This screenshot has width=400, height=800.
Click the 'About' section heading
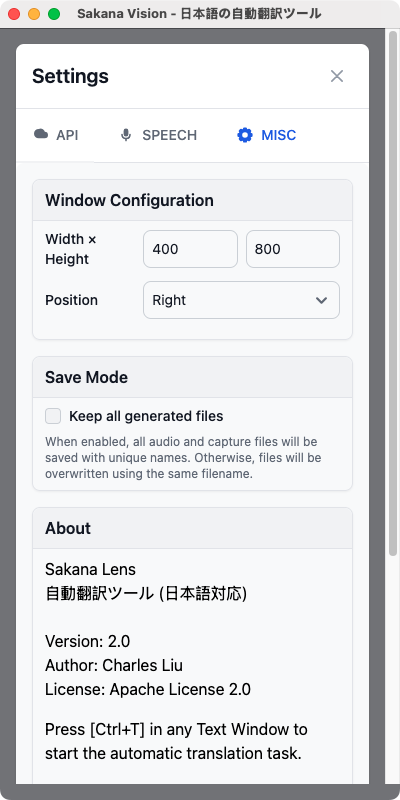68,528
